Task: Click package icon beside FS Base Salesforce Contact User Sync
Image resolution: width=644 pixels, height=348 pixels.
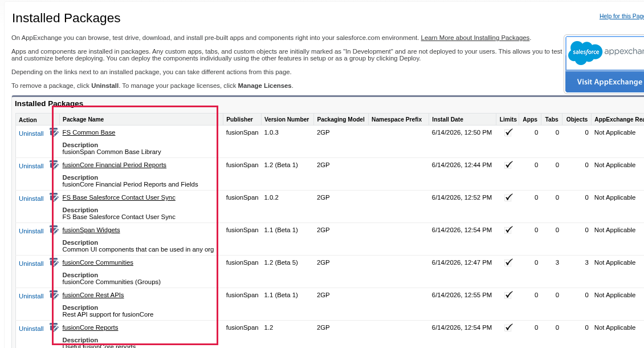Action: pos(54,197)
